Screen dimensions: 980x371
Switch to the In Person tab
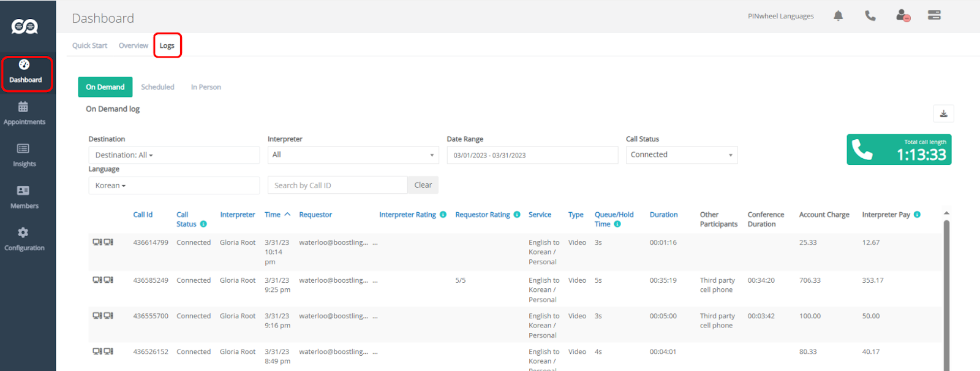point(206,87)
